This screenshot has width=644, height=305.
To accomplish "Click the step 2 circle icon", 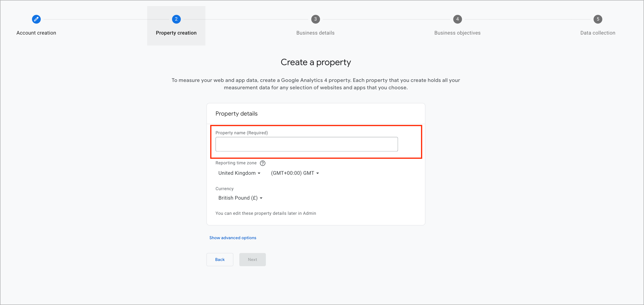I will point(176,19).
